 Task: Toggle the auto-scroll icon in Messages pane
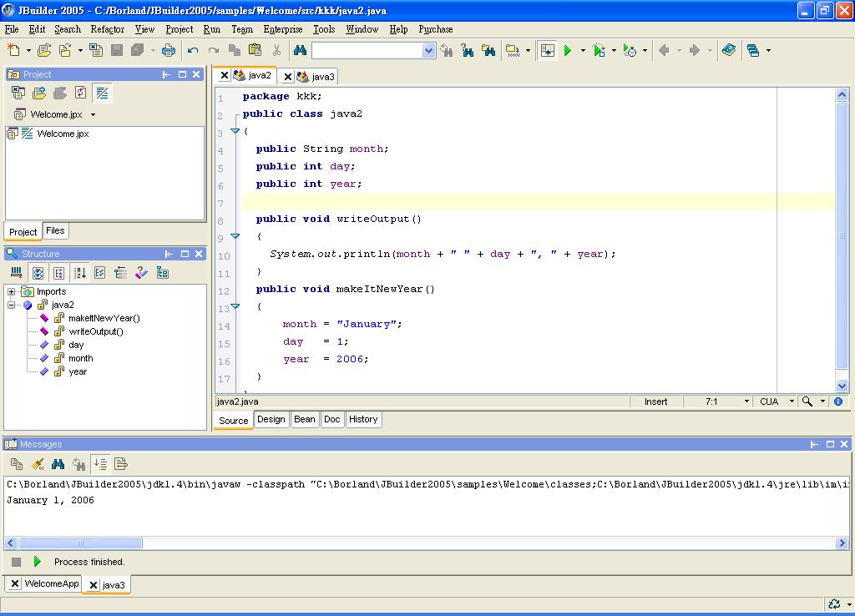(101, 464)
